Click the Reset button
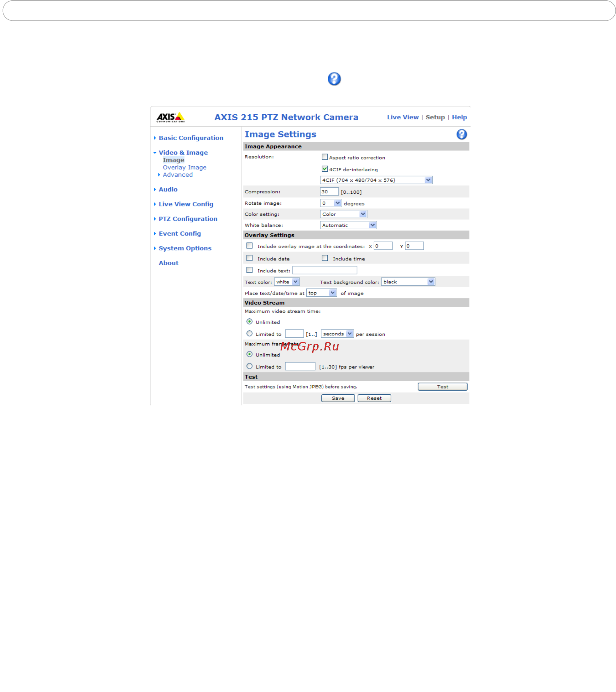 pyautogui.click(x=374, y=398)
